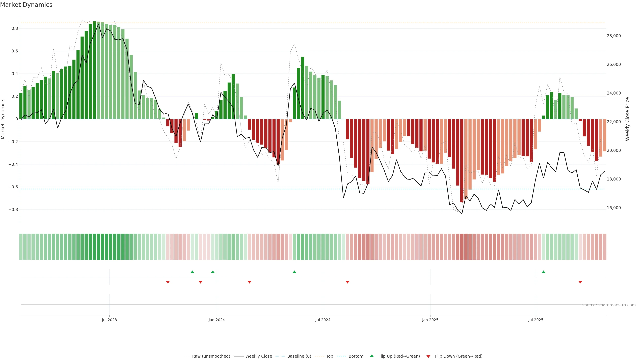Click the Flip Down marker after July 2024
644x362 pixels.
[347, 282]
